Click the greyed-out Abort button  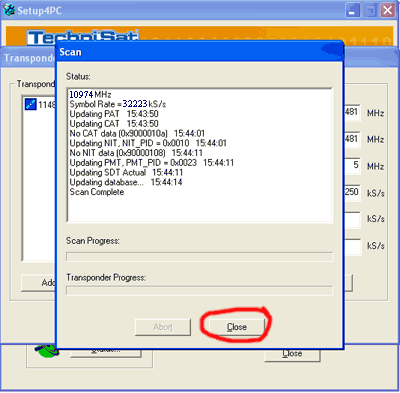[163, 327]
